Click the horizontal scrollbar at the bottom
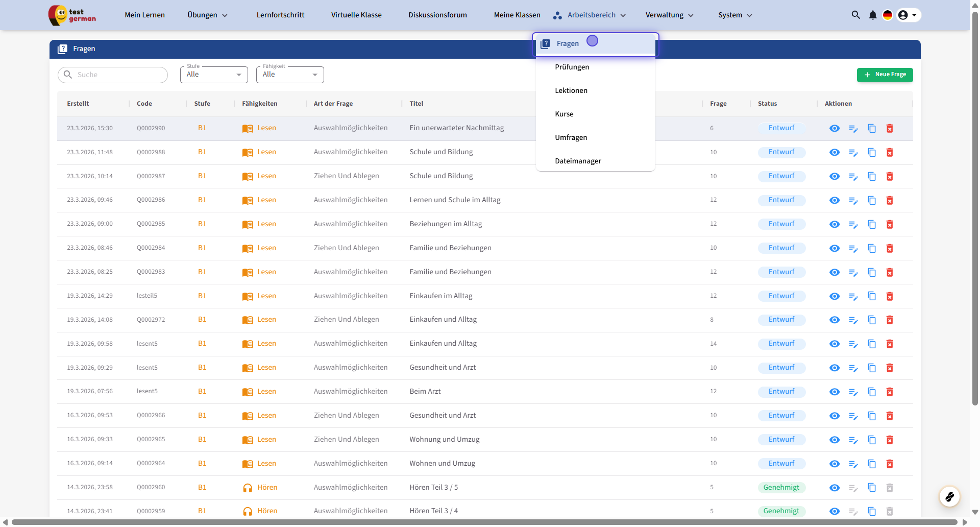The image size is (980, 527). point(484,522)
